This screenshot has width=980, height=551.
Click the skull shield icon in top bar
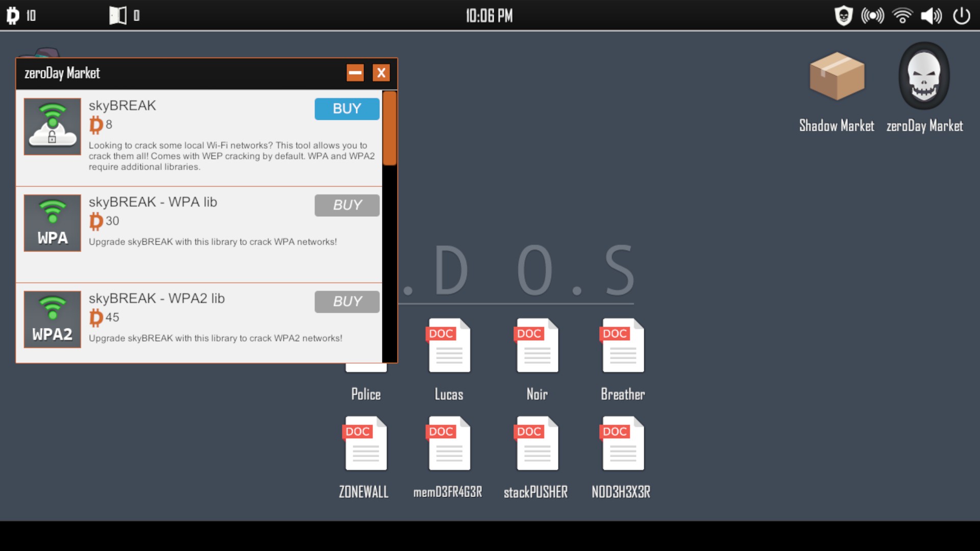click(x=843, y=16)
